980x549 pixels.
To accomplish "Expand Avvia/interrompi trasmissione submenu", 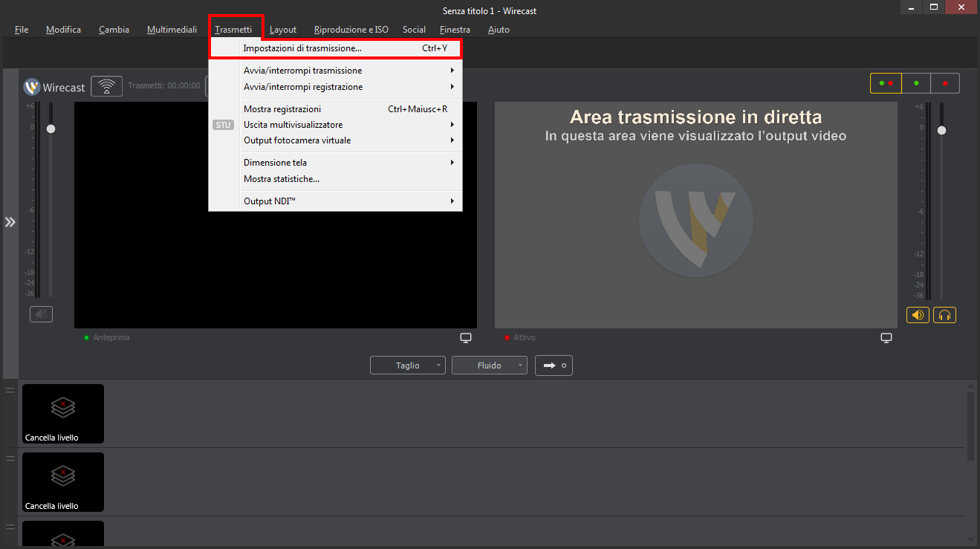I will pyautogui.click(x=335, y=71).
